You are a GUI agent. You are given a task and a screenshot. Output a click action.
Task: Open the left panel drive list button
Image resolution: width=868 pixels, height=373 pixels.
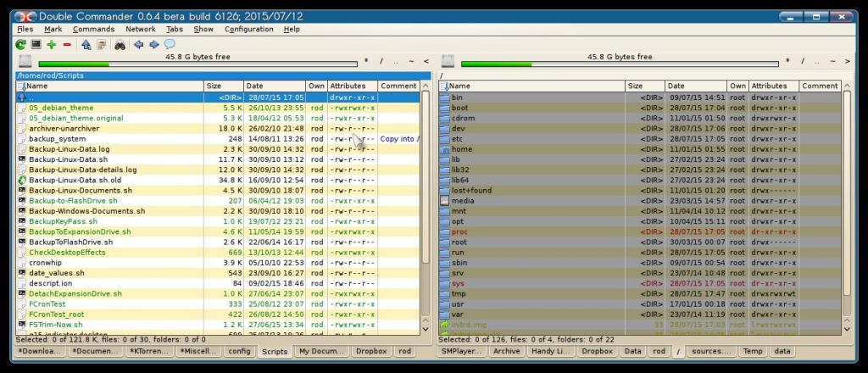click(25, 61)
